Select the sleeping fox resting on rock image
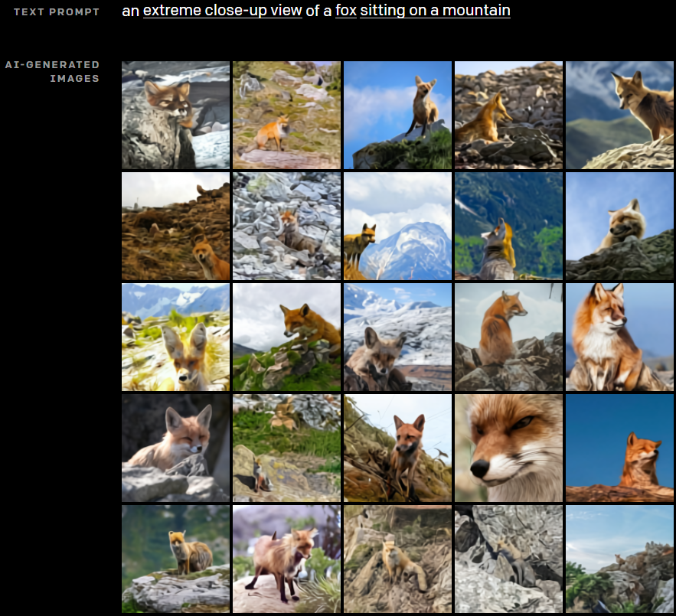 [175, 448]
